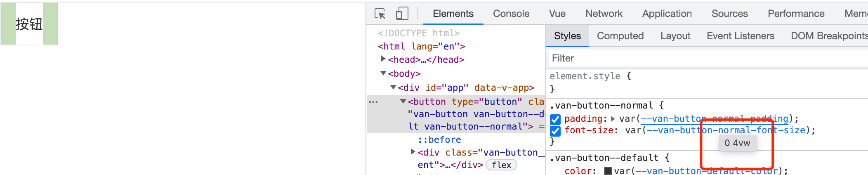
Task: Collapse the div#app element node
Action: click(x=393, y=87)
